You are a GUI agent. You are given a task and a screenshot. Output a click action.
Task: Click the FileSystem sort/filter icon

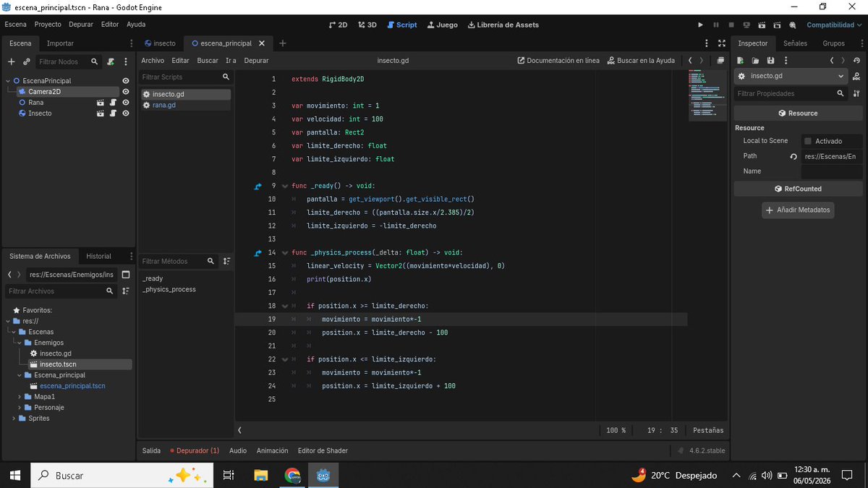pyautogui.click(x=126, y=291)
